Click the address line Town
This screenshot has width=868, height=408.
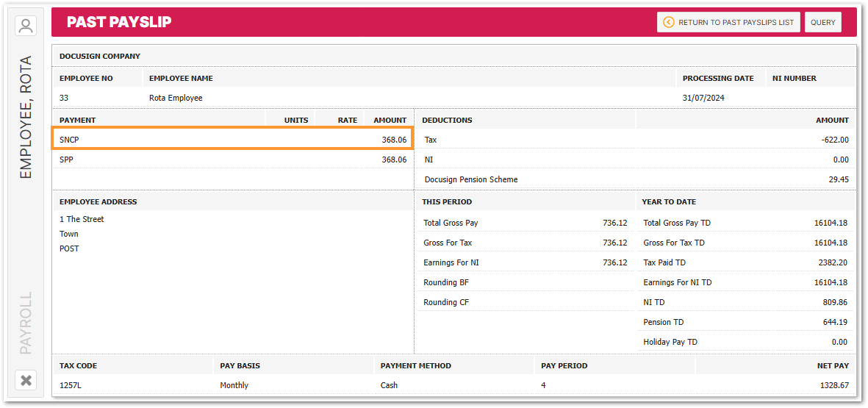click(x=69, y=235)
